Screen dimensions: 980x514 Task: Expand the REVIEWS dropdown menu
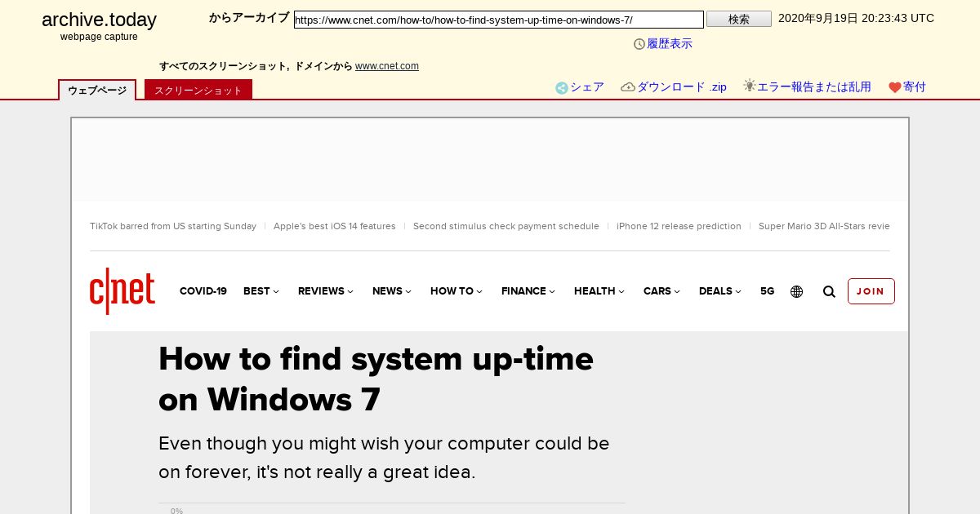point(326,291)
